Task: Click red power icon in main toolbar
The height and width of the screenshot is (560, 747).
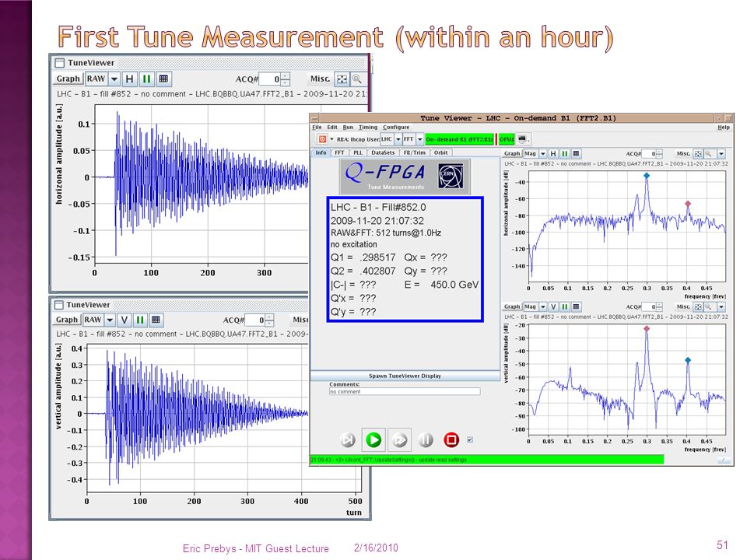Action: [x=322, y=139]
